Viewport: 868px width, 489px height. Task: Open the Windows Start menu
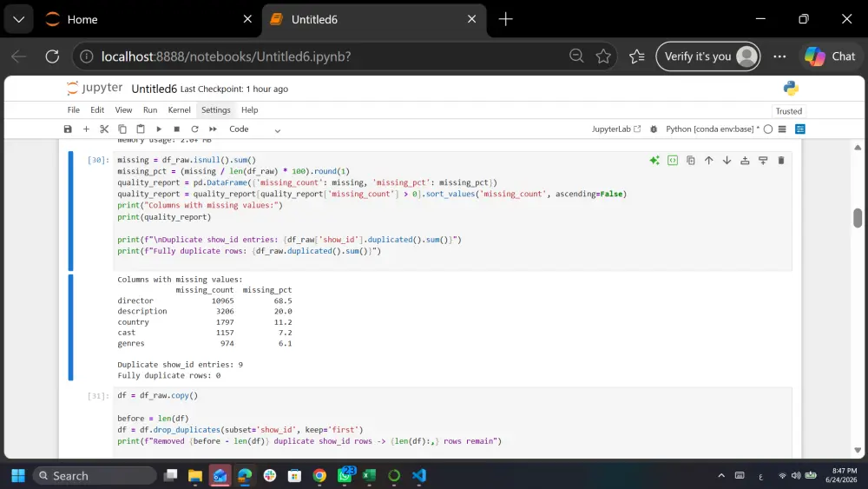(x=18, y=476)
